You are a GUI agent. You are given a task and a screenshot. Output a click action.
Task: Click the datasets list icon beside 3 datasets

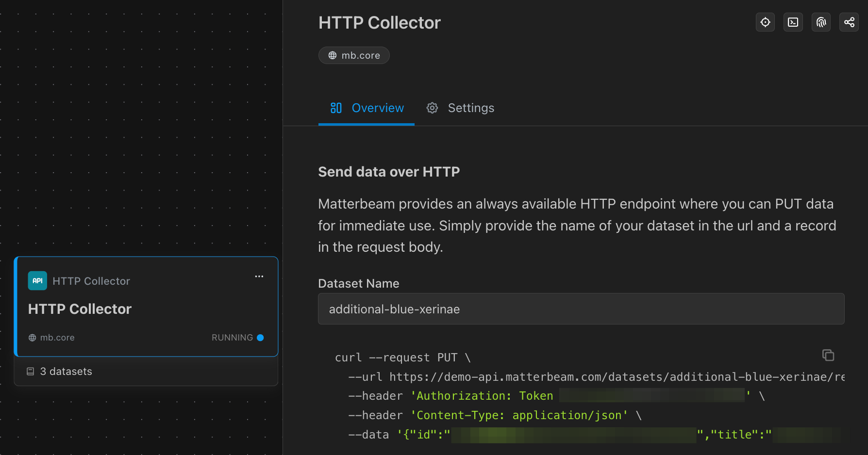(x=30, y=372)
